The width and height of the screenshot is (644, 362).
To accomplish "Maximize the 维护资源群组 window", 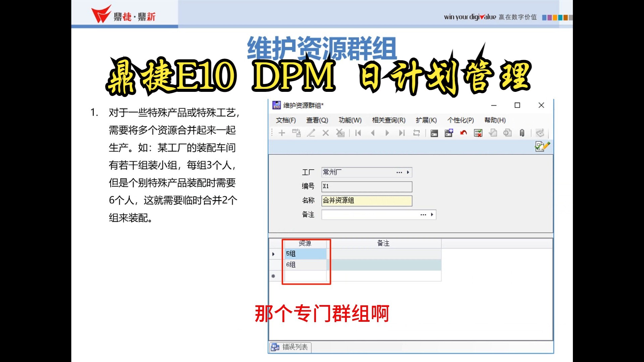I will coord(517,105).
